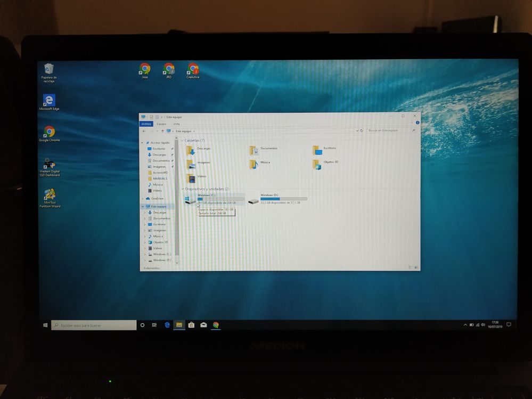Click the Windows (C:) capacity bar
The width and height of the screenshot is (532, 399).
(x=220, y=199)
